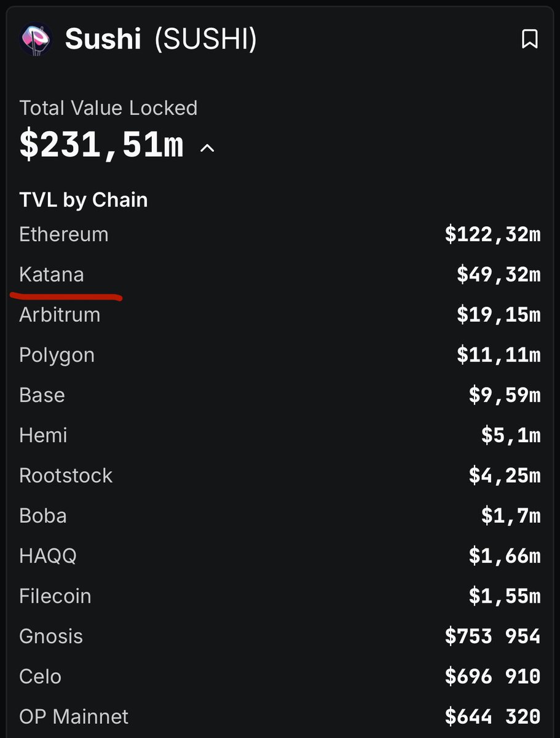Click the OP Mainnet entry
Viewport: 560px width, 738px height.
tap(280, 716)
